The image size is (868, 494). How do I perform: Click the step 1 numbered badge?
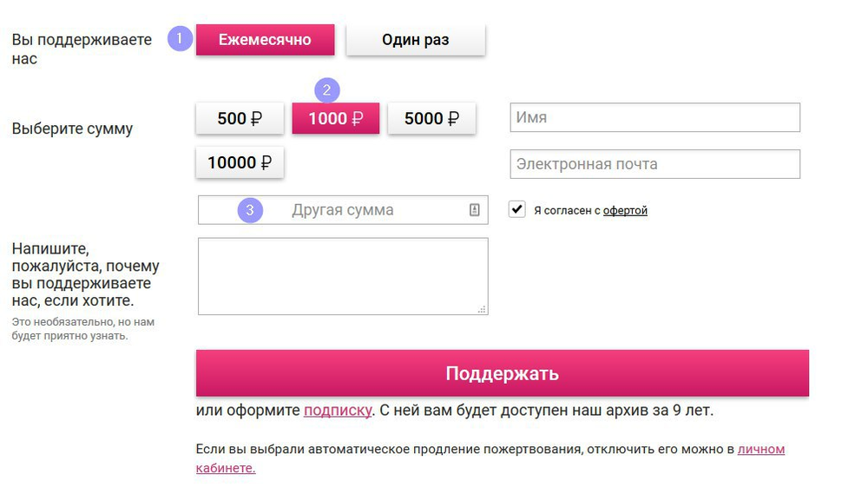point(180,39)
